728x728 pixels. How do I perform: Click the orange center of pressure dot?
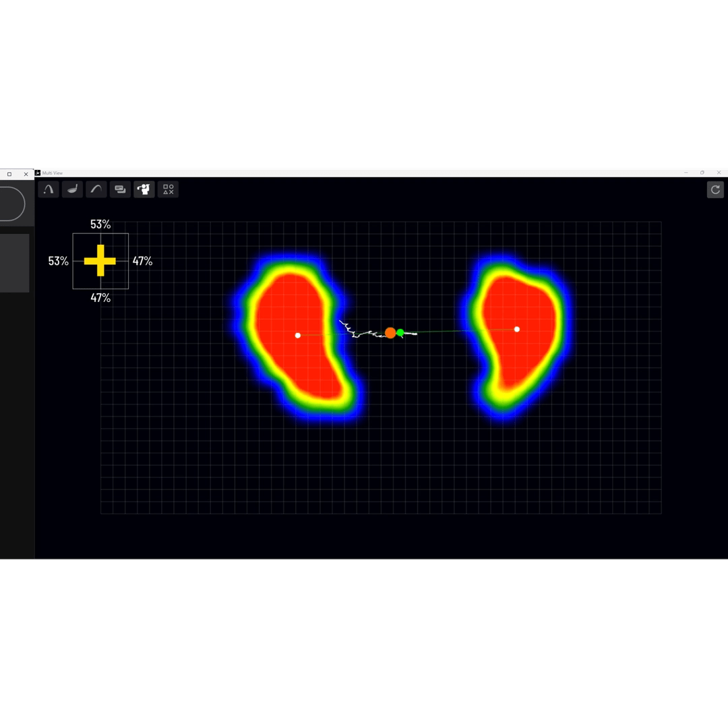(x=390, y=333)
